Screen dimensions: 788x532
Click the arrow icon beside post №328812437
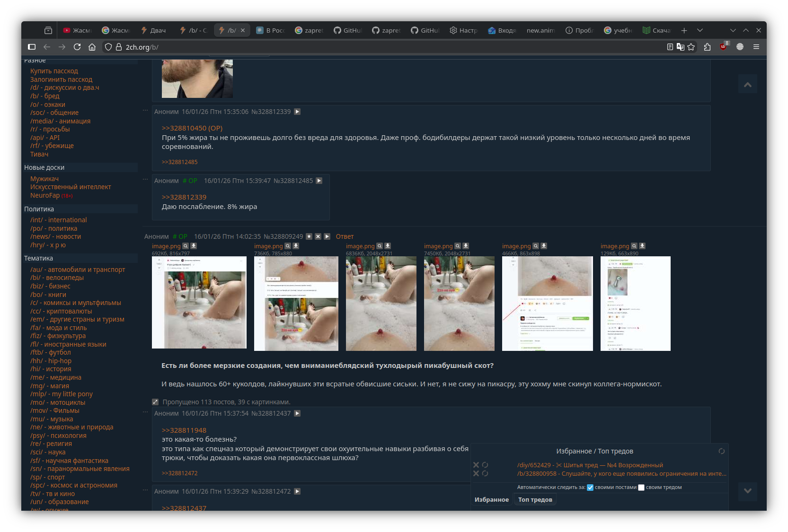pyautogui.click(x=297, y=413)
